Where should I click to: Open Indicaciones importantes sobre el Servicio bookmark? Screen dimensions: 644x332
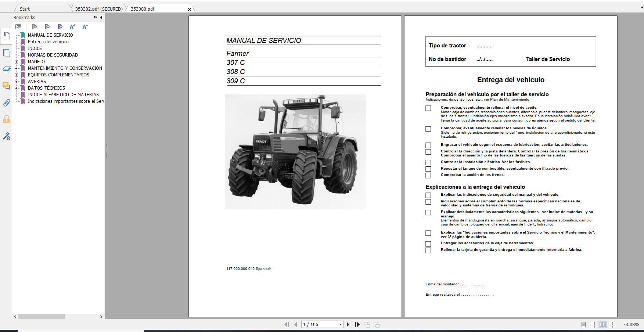tap(66, 101)
